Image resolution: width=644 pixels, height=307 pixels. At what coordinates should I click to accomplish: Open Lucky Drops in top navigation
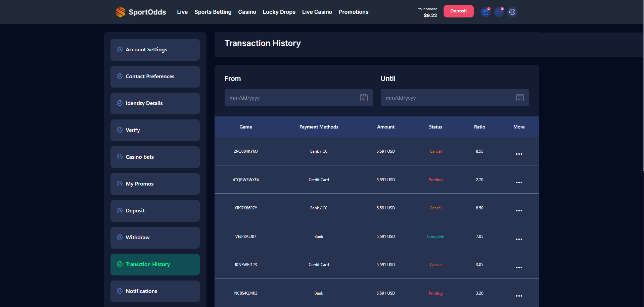click(279, 12)
